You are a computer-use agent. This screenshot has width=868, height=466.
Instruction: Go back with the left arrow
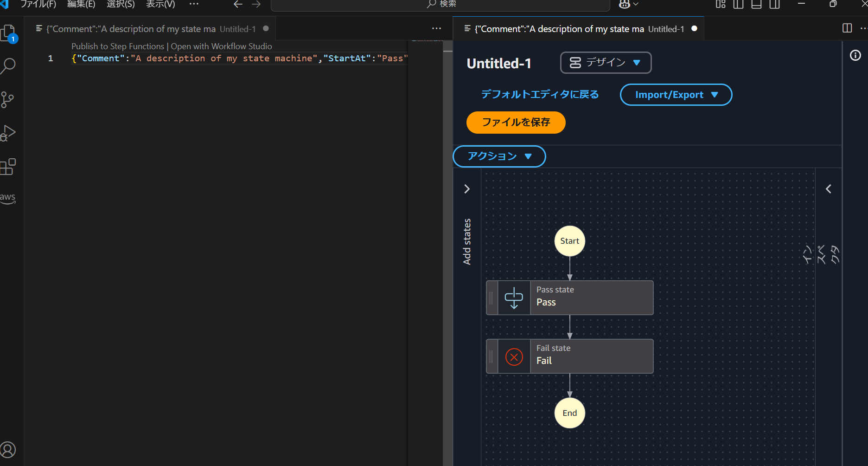pyautogui.click(x=238, y=4)
